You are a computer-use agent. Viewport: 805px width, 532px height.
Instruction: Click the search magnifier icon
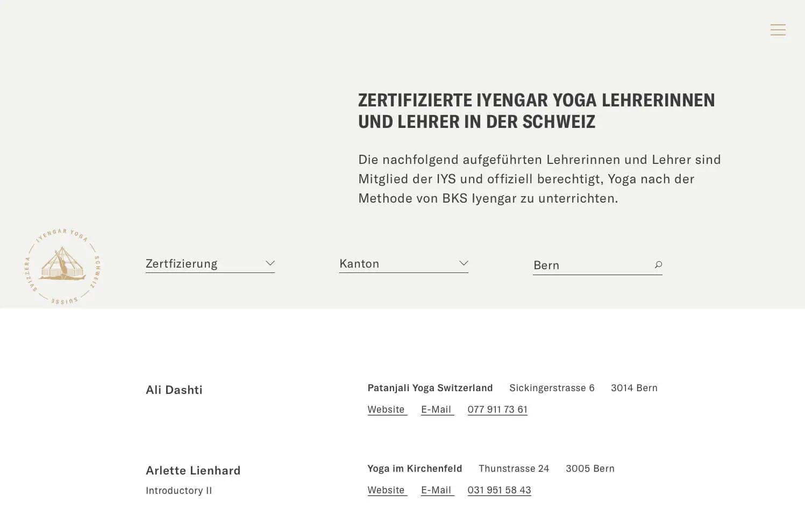point(658,265)
